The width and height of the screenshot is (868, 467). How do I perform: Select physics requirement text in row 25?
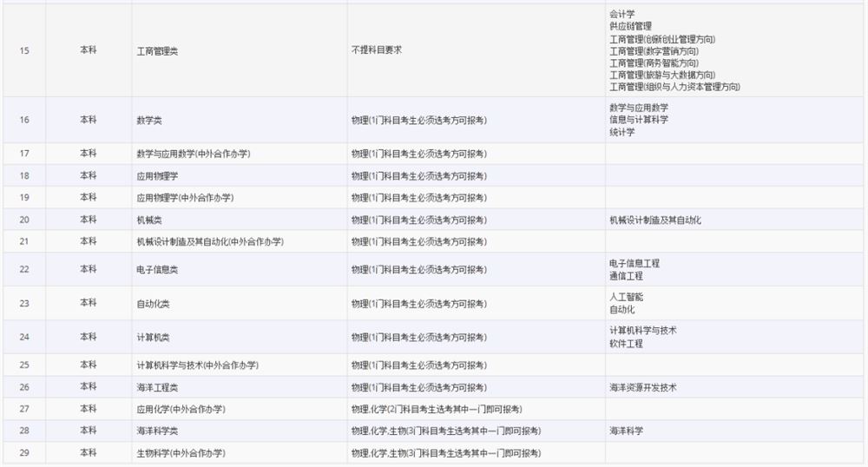tap(419, 365)
